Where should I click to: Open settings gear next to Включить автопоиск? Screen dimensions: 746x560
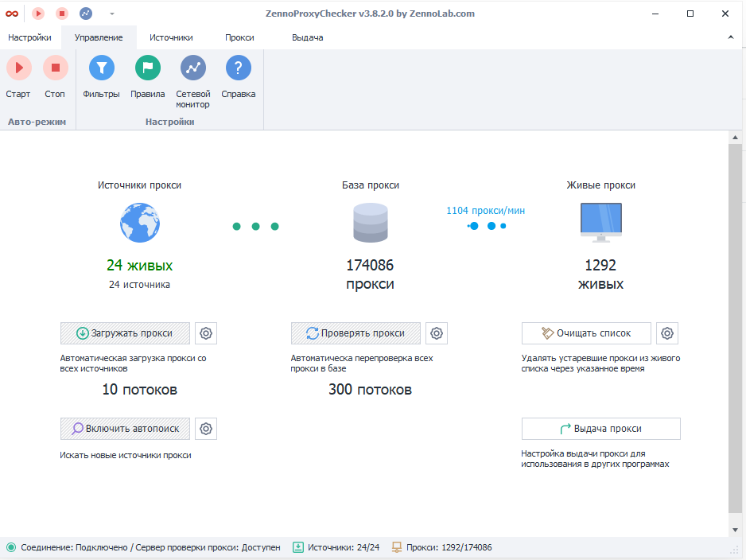point(206,429)
